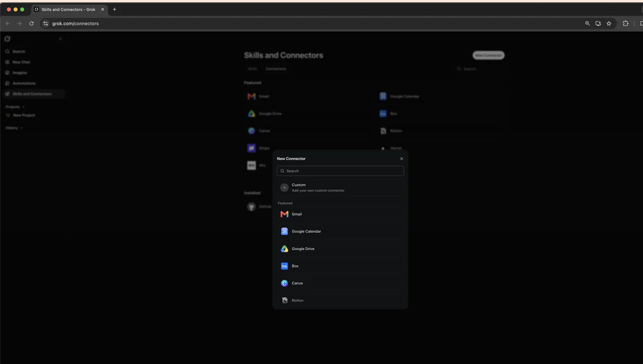Choose the Canva icon in the dialog
The height and width of the screenshot is (364, 643).
click(x=285, y=283)
